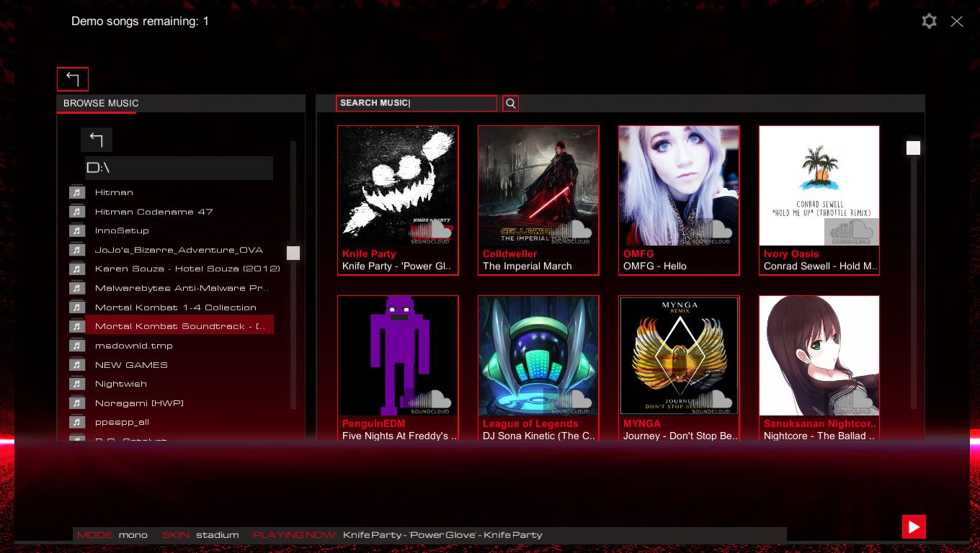Open the settings gear icon
The image size is (980, 553).
point(929,22)
